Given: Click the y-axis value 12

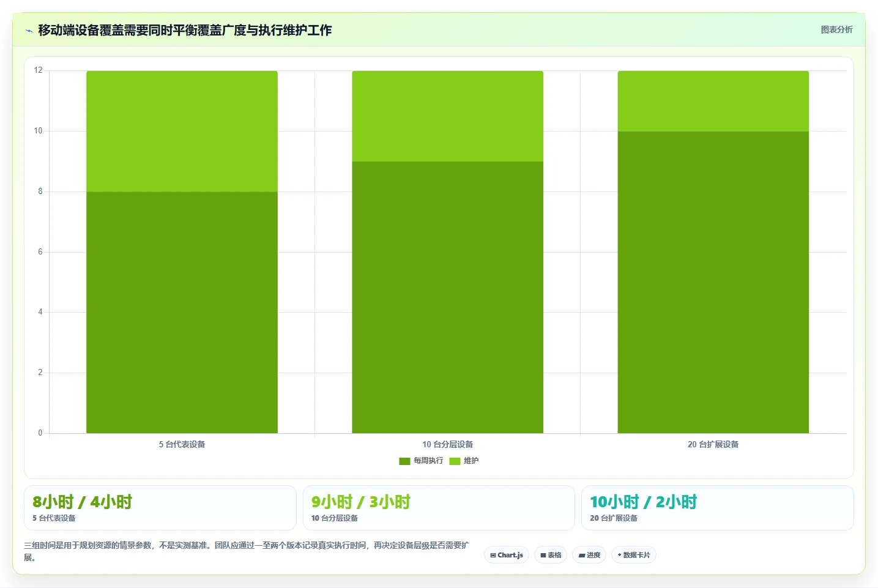Looking at the screenshot, I should 39,70.
